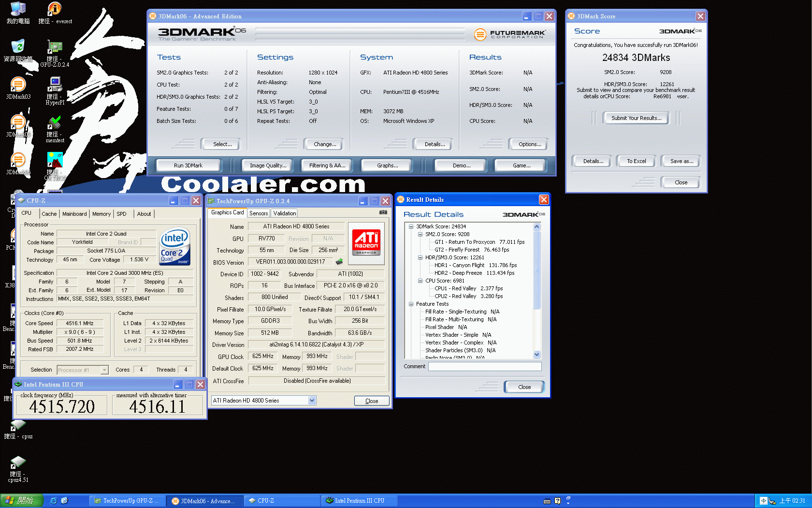Open the Recycle Bin desktop icon
Viewport: 812px width, 508px height.
pyautogui.click(x=18, y=50)
